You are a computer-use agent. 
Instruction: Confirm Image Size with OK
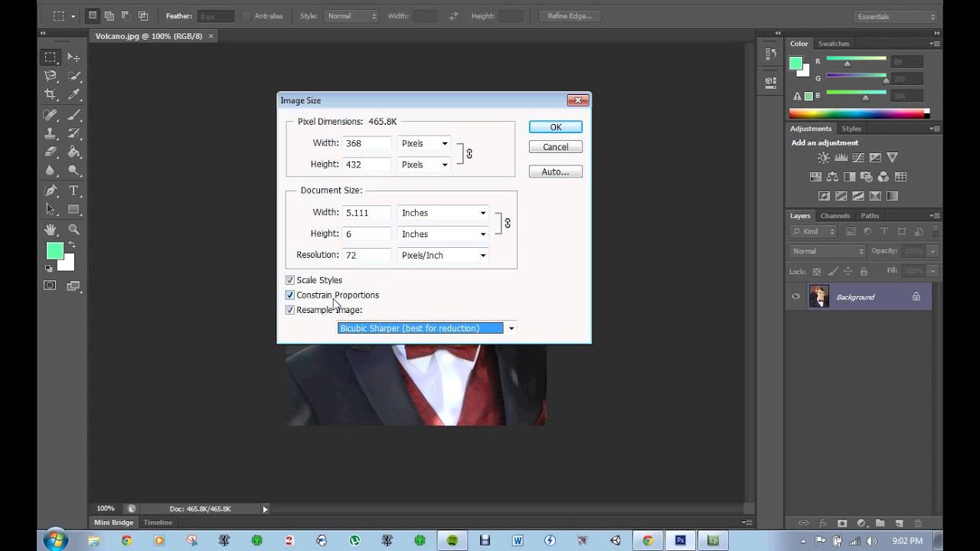point(556,127)
